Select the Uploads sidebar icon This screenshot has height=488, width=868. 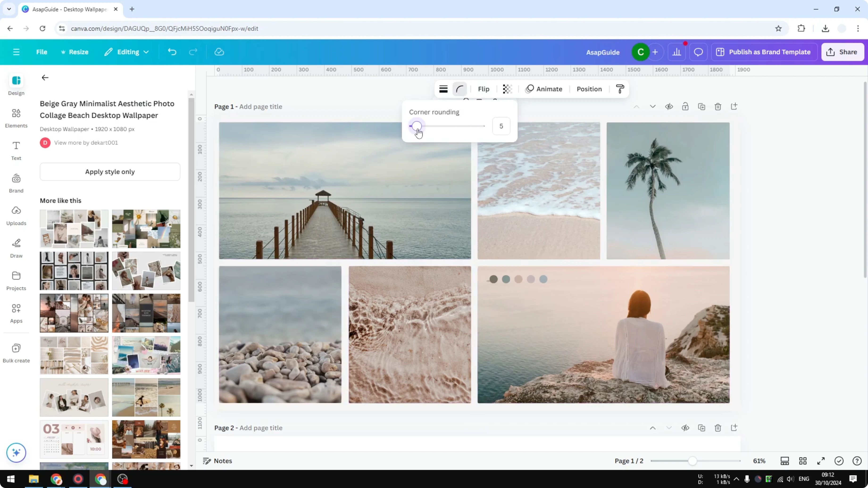click(x=16, y=215)
